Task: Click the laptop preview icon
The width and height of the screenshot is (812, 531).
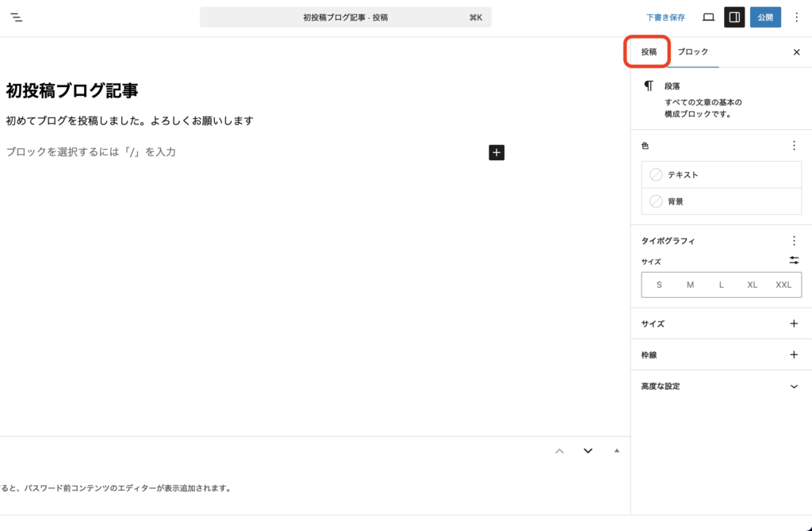Action: 708,17
